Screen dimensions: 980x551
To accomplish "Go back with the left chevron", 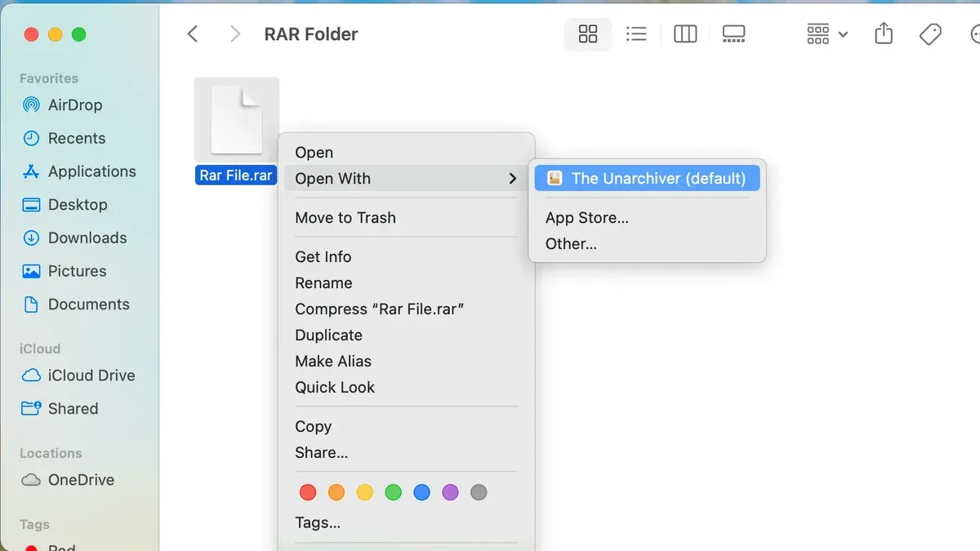I will point(193,33).
